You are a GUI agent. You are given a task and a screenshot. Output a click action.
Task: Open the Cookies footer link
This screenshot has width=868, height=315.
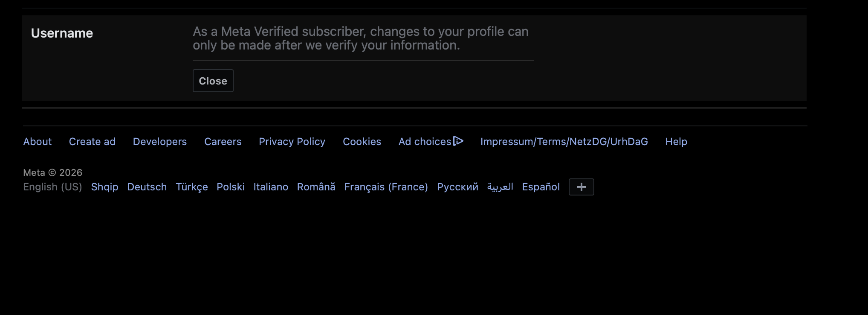pyautogui.click(x=362, y=142)
